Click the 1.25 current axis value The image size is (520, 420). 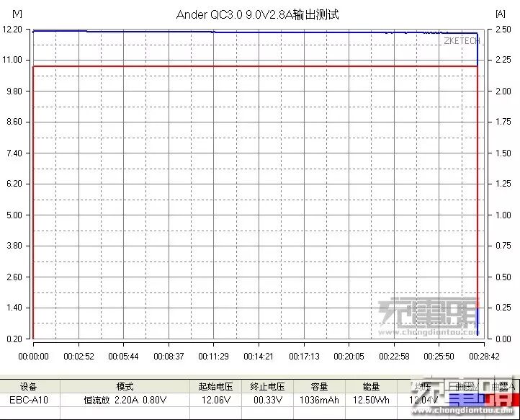(503, 184)
